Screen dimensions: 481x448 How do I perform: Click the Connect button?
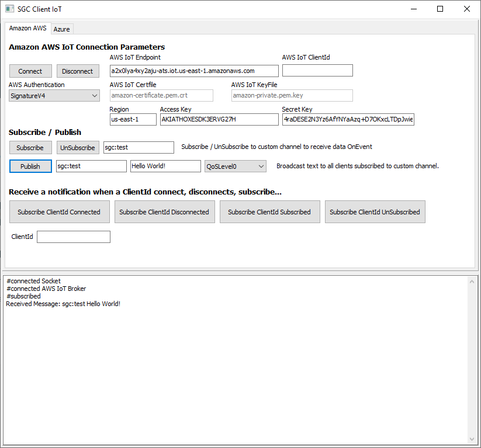pos(30,71)
